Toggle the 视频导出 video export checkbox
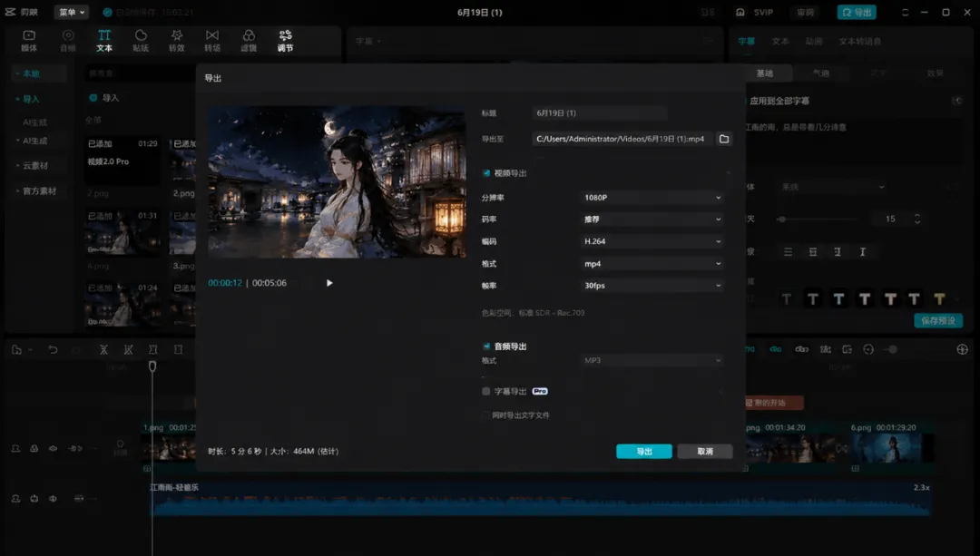Screen dimensions: 980x556 (486, 173)
